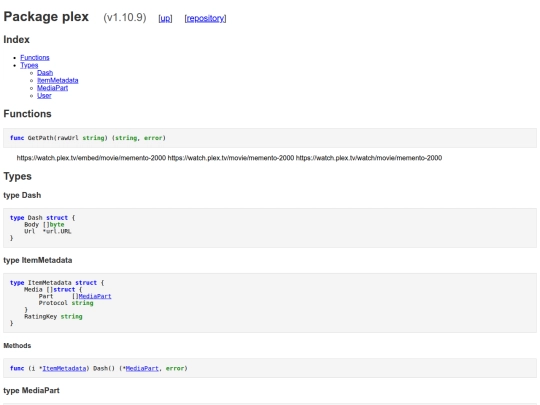The width and height of the screenshot is (540, 405).
Task: Go to User type in index
Action: pos(44,95)
